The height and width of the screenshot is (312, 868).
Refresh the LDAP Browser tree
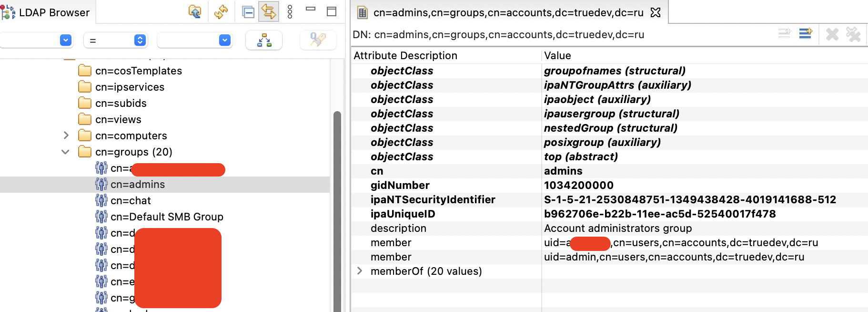coord(221,11)
